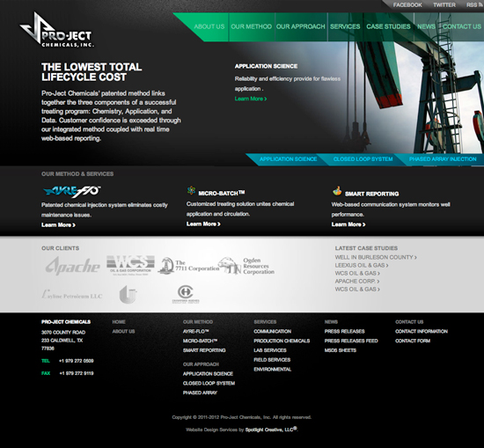Click green Learn More under Application Science
The height and width of the screenshot is (448, 484).
(x=251, y=99)
